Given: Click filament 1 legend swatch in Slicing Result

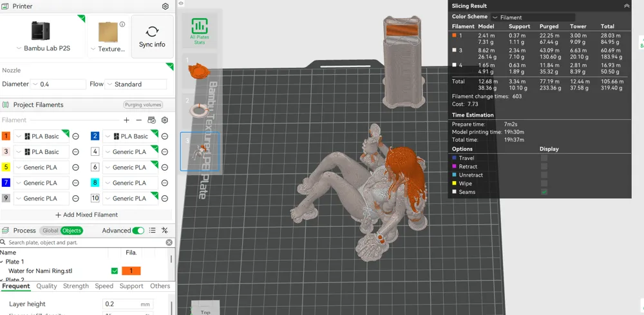Looking at the screenshot, I should point(454,35).
